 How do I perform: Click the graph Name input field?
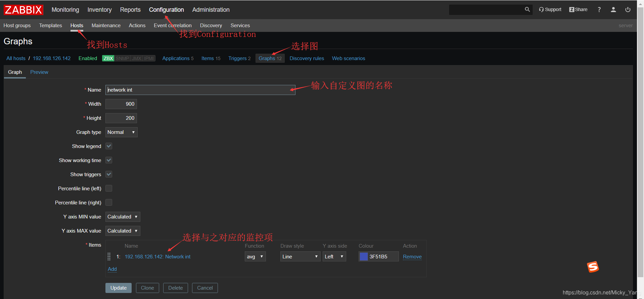(200, 90)
